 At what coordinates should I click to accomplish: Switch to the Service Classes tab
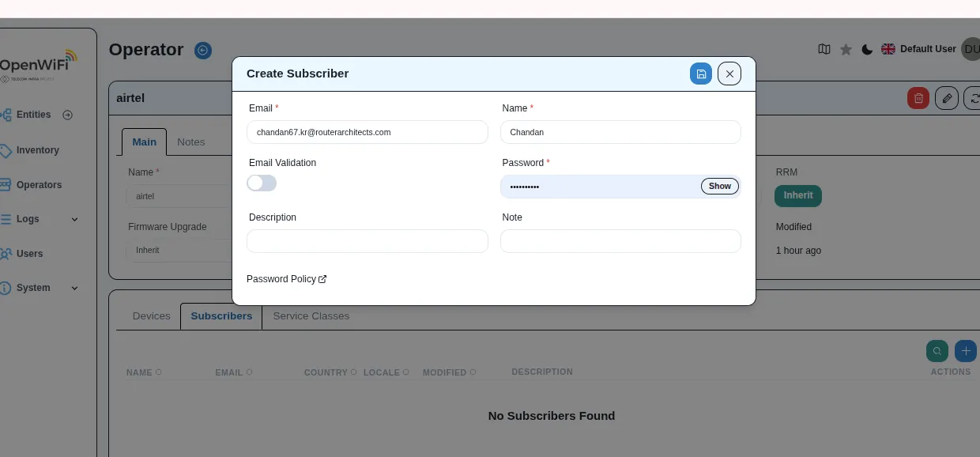point(311,315)
